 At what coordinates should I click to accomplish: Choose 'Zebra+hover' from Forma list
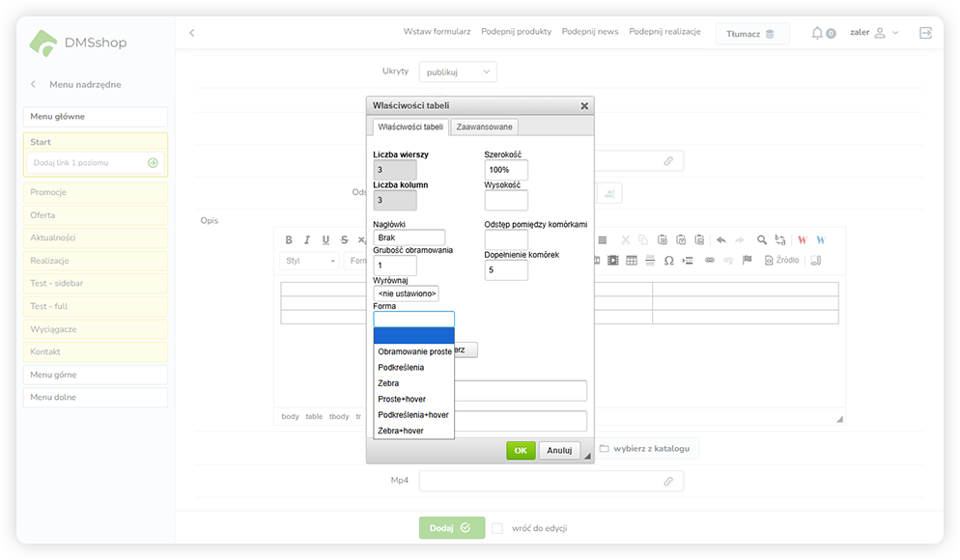pyautogui.click(x=400, y=431)
